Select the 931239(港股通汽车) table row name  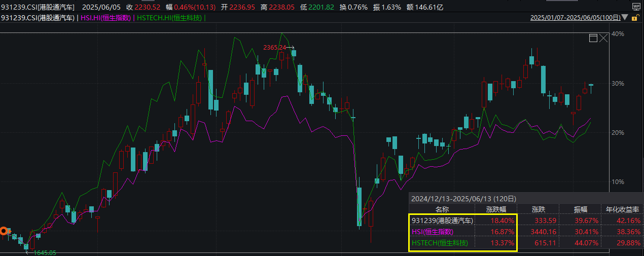click(442, 221)
